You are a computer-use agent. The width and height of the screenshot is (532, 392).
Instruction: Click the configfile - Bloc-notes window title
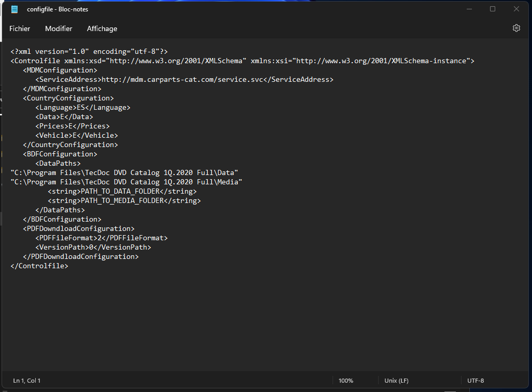click(57, 9)
